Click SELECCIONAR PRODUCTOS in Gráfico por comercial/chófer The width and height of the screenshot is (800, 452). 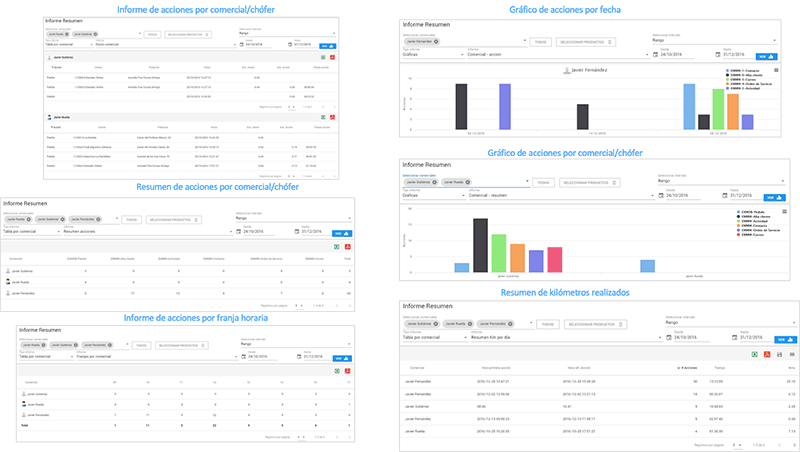(589, 183)
